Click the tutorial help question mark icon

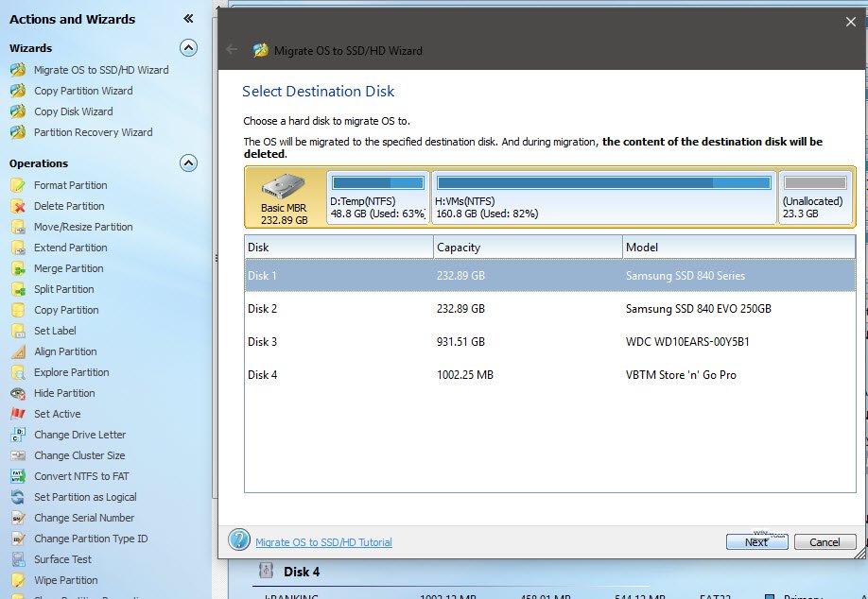(x=239, y=540)
